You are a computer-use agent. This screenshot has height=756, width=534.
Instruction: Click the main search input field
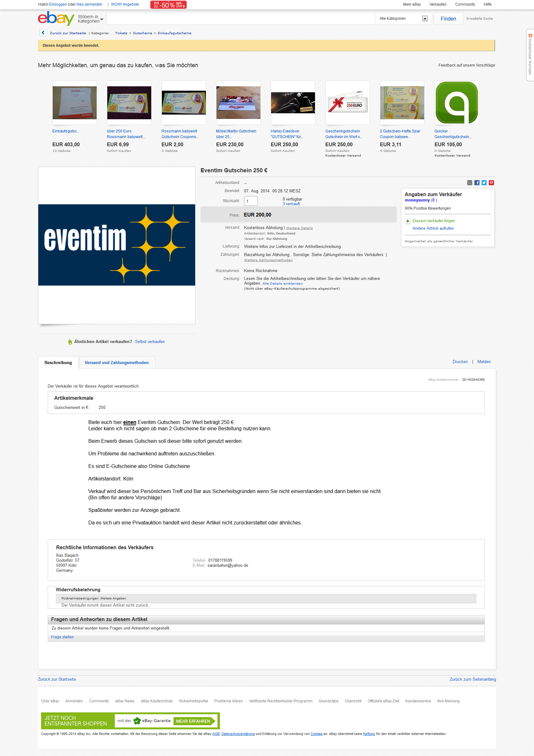(241, 19)
